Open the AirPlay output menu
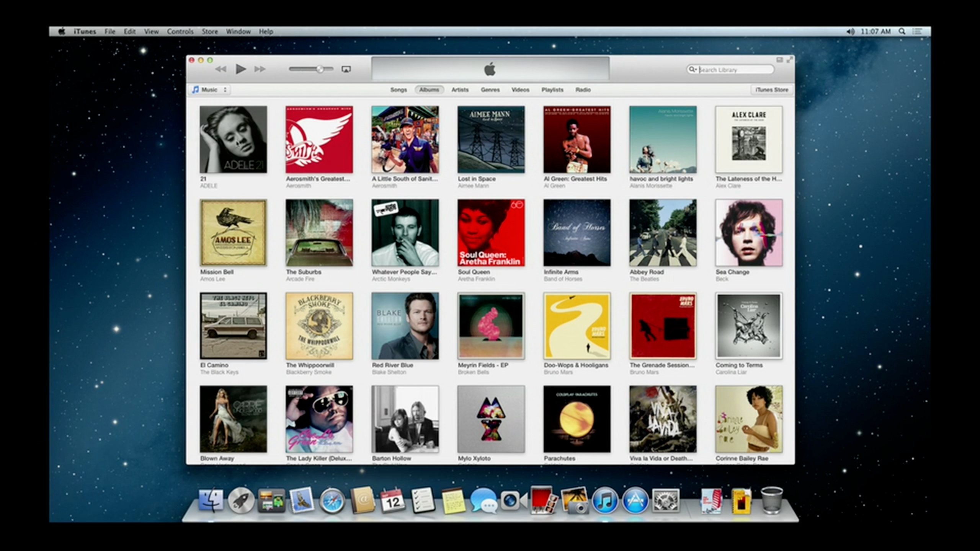Screen dimensions: 980x551 pyautogui.click(x=346, y=69)
